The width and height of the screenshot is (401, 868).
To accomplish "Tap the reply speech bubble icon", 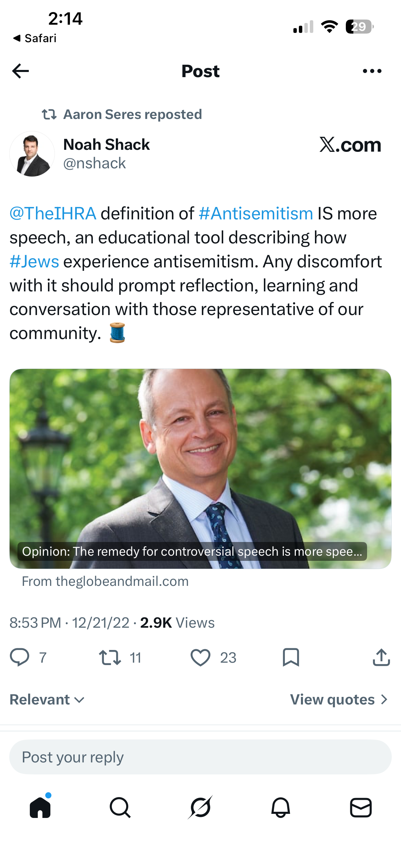I will click(20, 658).
